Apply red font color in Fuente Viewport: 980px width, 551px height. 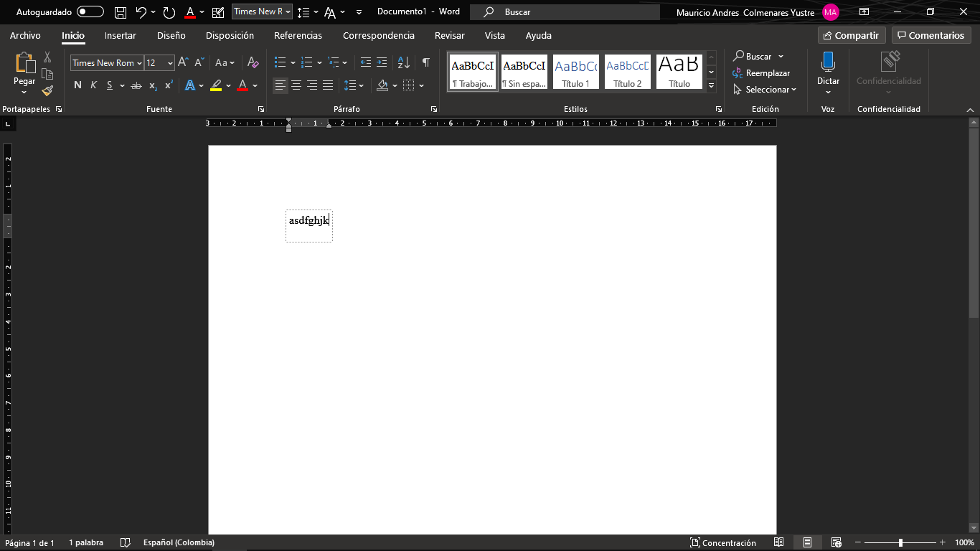(242, 85)
